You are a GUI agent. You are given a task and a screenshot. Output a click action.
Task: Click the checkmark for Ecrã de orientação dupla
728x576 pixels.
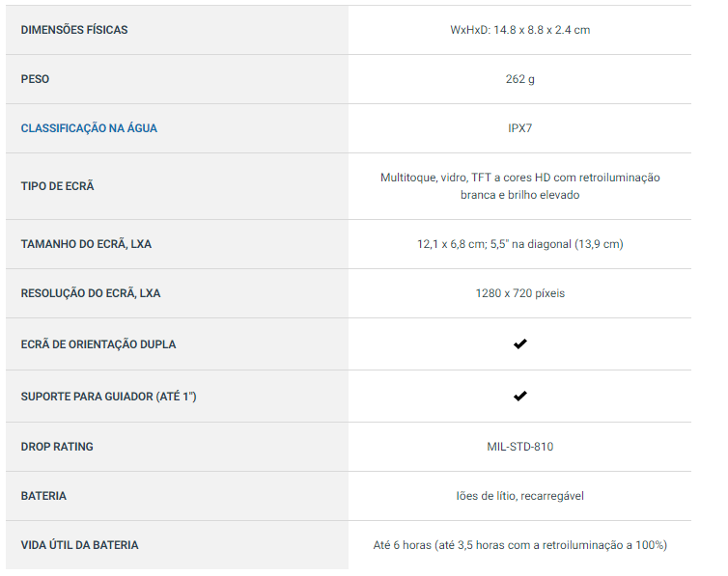tap(519, 343)
